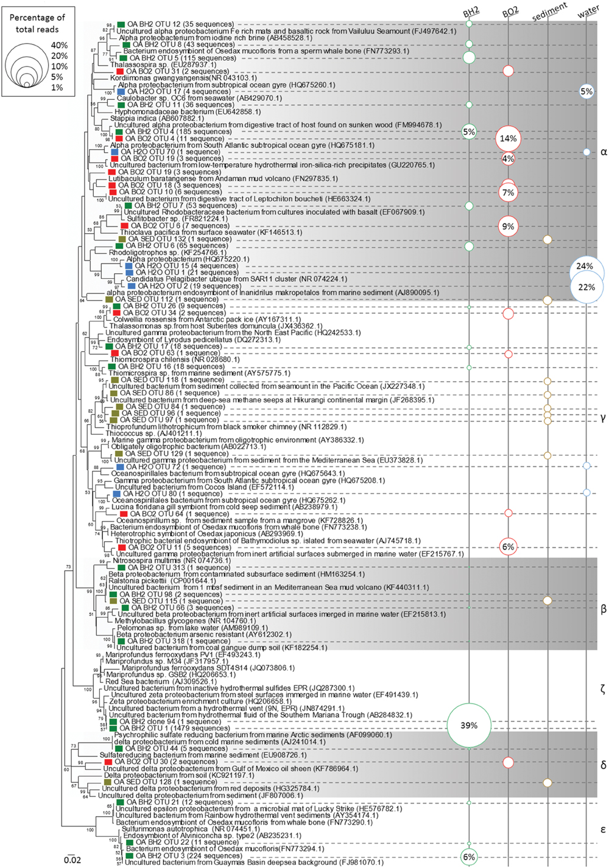
Task: Click the gamma (γ) class label
Action: [x=604, y=418]
